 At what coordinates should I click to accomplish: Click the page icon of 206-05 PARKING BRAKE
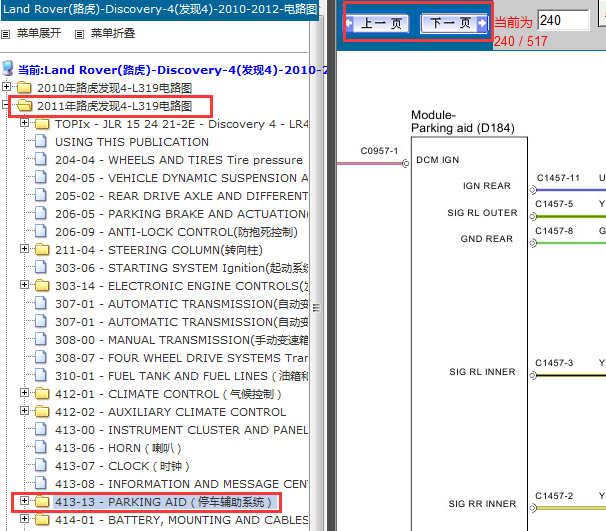pos(41,213)
